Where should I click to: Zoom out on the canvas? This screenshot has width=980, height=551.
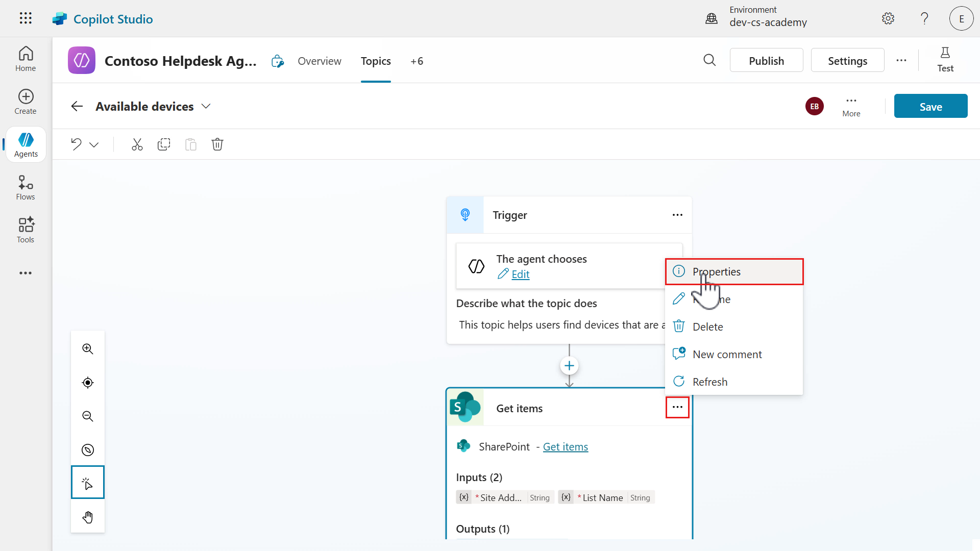coord(88,416)
